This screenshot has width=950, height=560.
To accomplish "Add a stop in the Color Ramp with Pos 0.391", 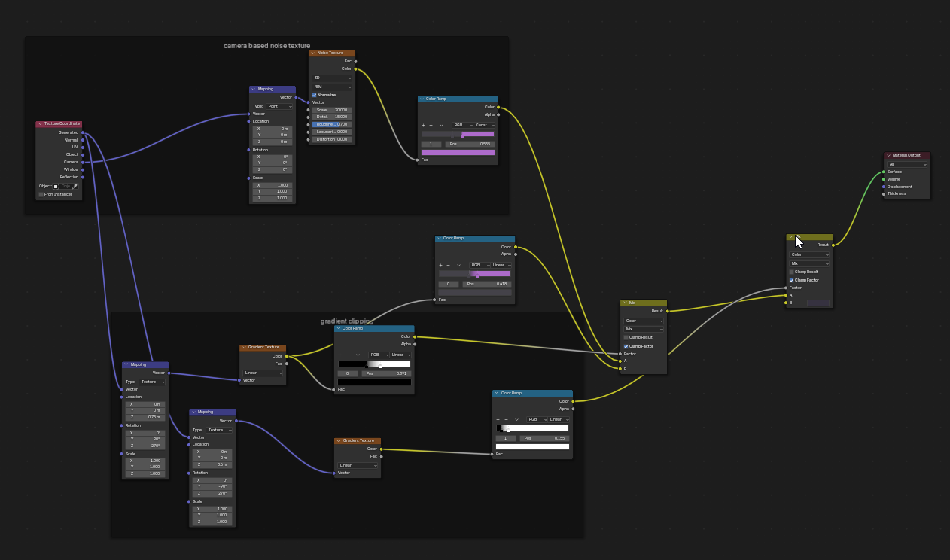I will click(340, 355).
